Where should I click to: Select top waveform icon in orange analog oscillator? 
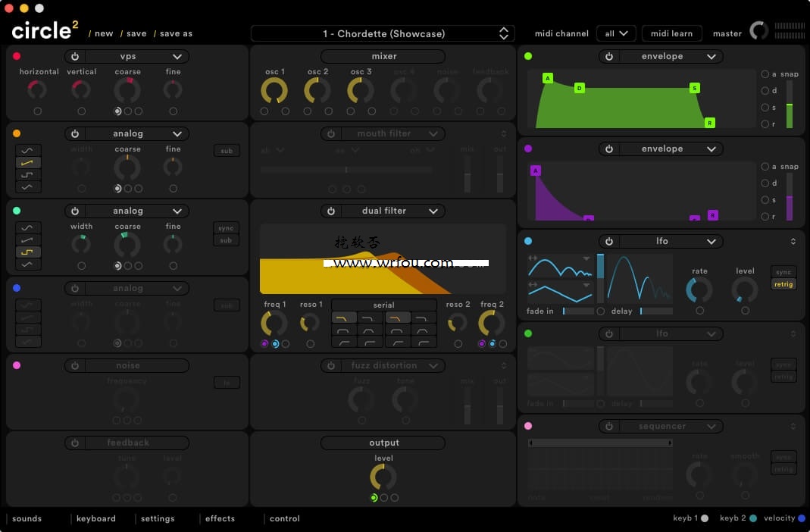[x=28, y=150]
